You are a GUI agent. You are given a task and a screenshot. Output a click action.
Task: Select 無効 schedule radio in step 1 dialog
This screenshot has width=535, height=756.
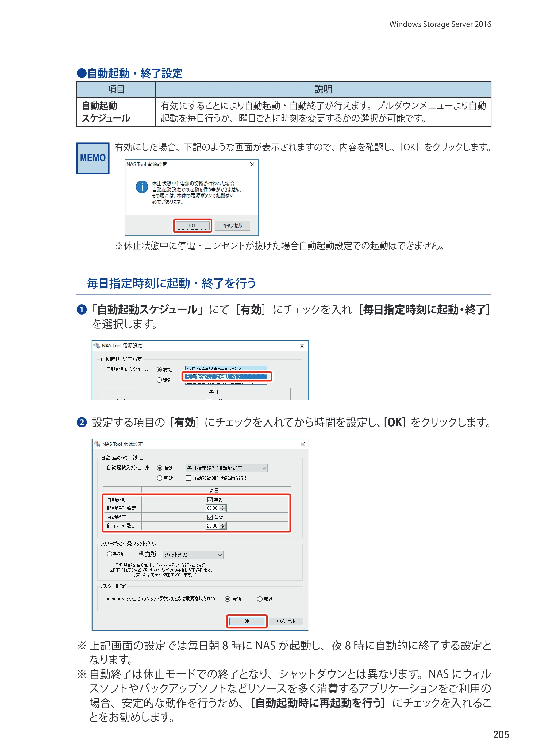159,380
